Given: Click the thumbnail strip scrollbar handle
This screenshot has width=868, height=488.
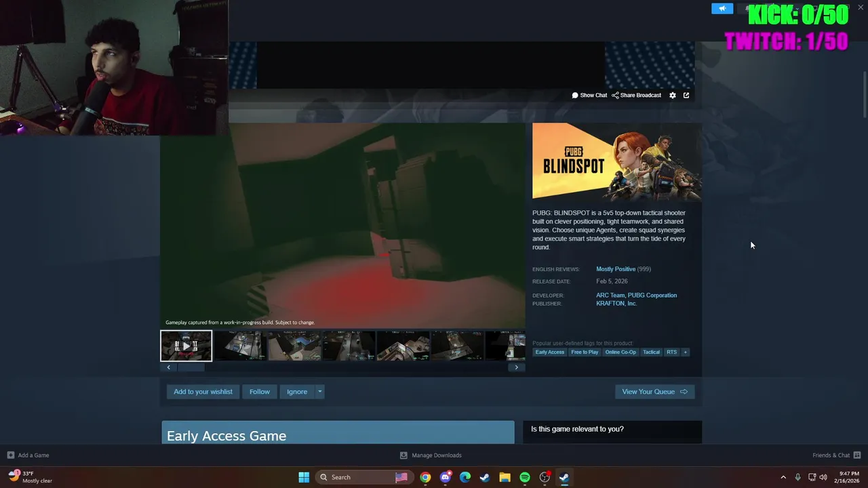Looking at the screenshot, I should tap(191, 367).
